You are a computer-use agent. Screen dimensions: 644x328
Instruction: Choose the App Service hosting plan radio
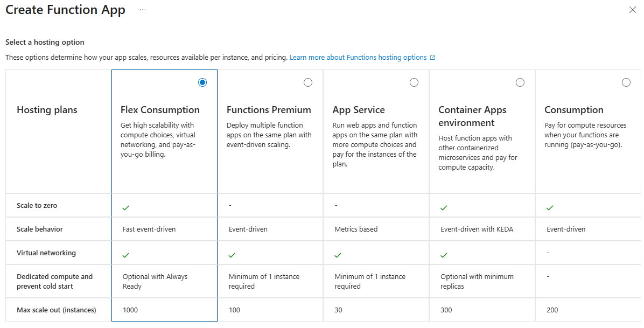414,82
